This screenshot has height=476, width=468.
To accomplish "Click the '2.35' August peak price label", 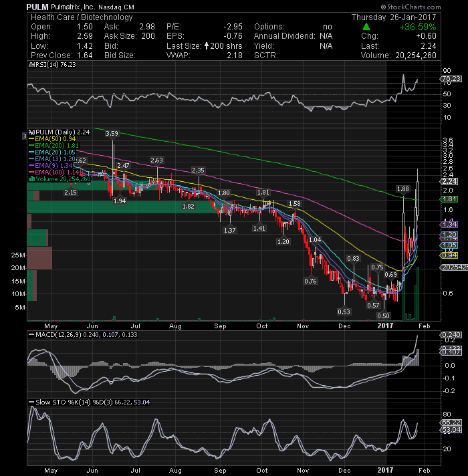I will pos(198,170).
